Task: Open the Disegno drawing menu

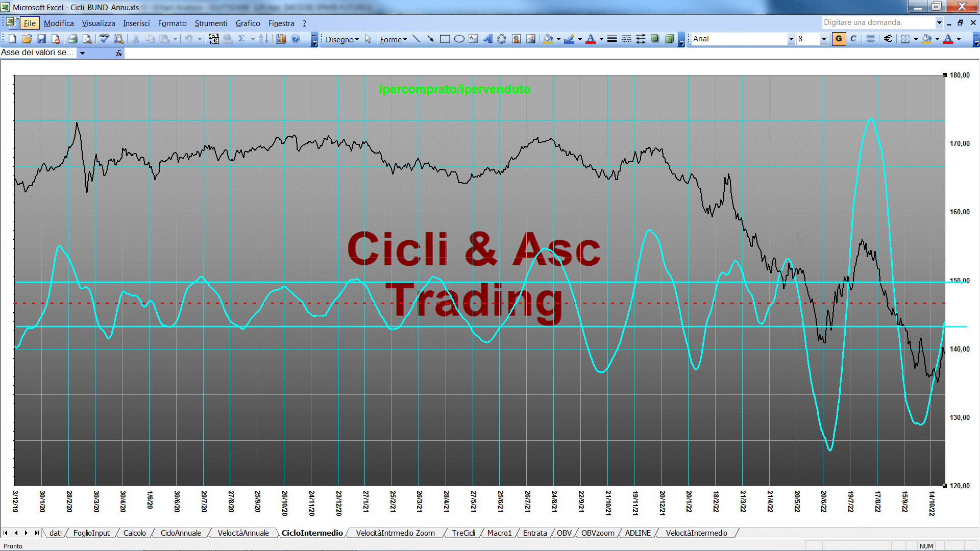Action: point(342,39)
